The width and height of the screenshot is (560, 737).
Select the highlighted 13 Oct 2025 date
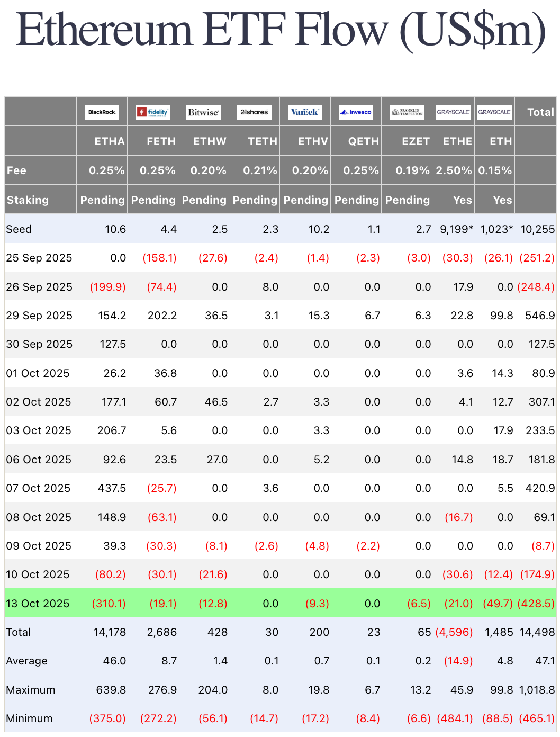tap(38, 604)
